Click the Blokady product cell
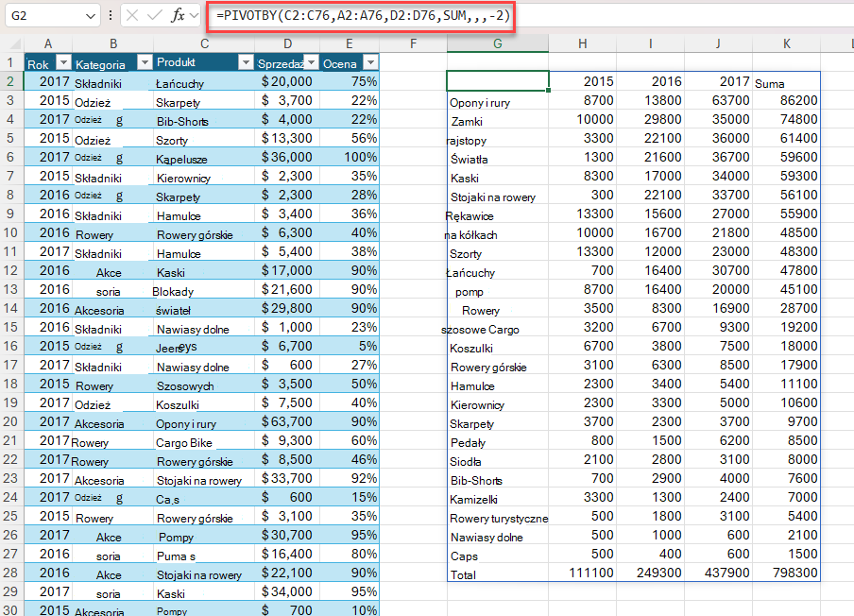 pos(173,292)
